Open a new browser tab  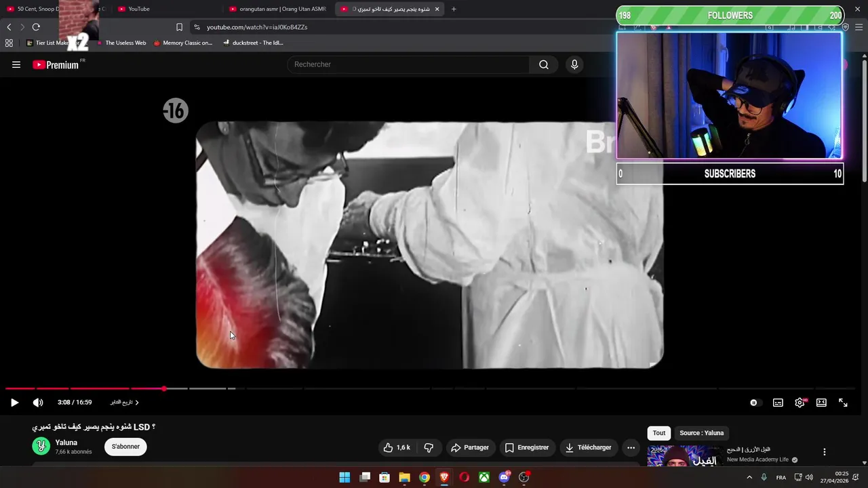click(x=454, y=9)
